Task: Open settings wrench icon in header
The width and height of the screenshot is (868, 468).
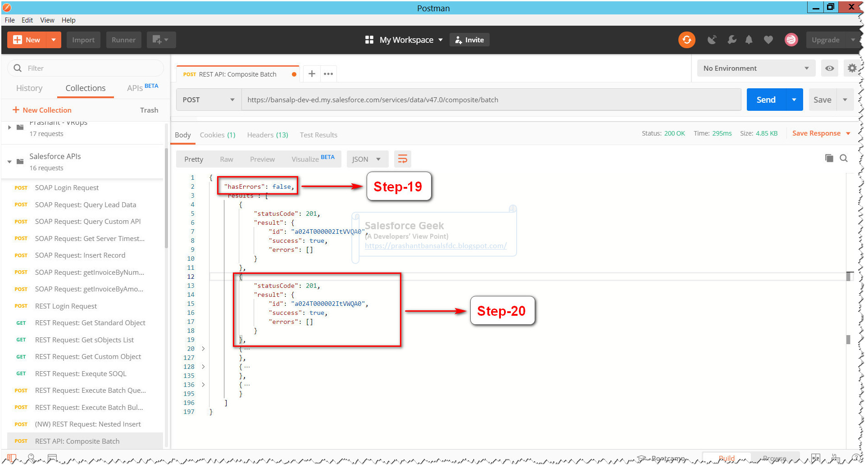Action: click(x=732, y=40)
